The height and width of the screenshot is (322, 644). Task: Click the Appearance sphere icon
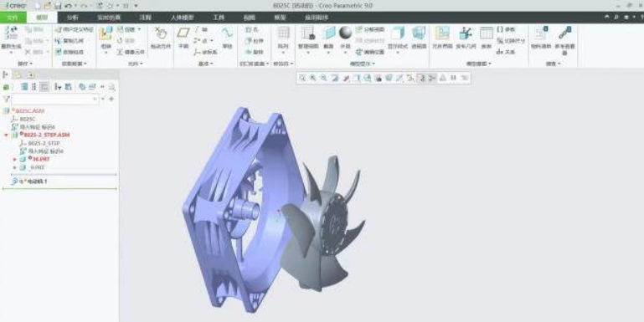(345, 33)
